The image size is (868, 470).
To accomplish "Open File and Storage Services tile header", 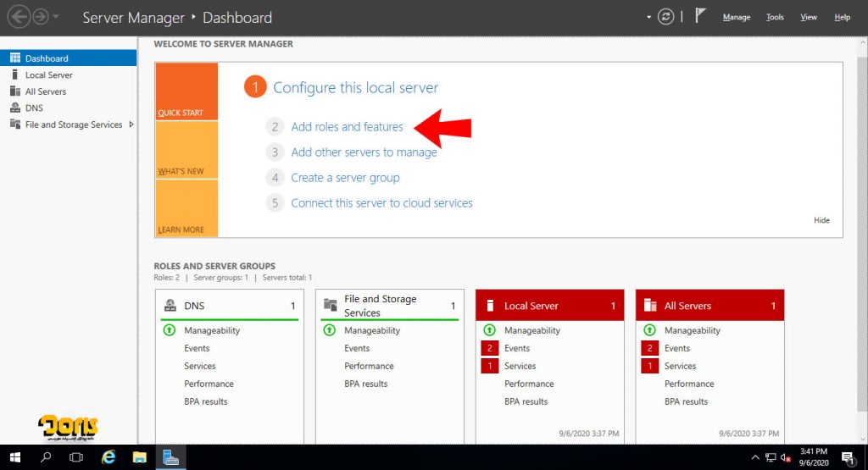I will tap(390, 305).
